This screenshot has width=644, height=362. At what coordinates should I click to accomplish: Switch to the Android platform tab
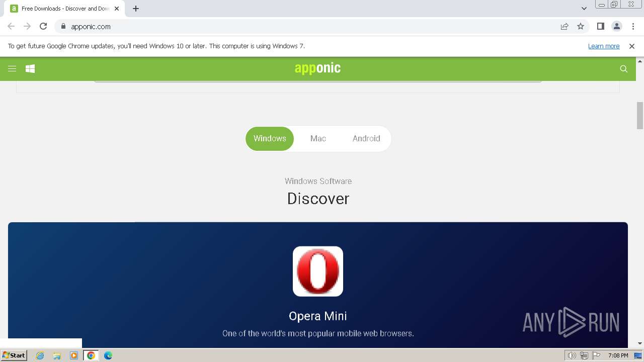point(366,139)
